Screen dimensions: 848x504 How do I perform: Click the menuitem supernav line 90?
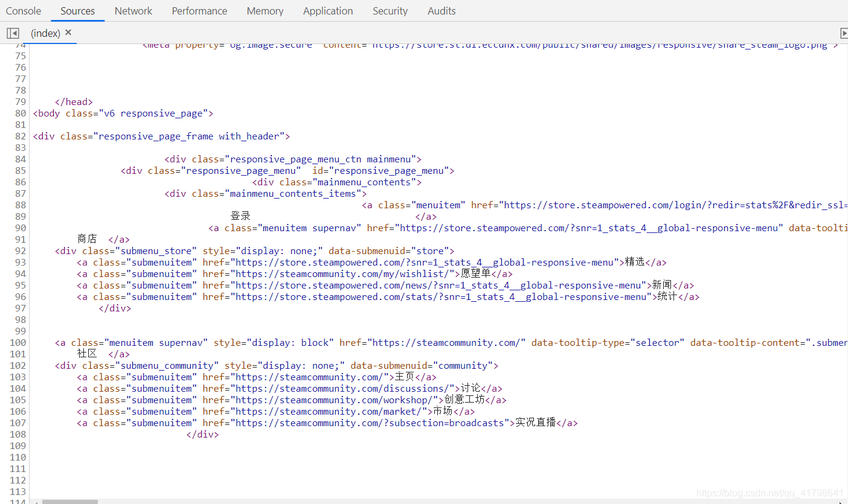(528, 228)
